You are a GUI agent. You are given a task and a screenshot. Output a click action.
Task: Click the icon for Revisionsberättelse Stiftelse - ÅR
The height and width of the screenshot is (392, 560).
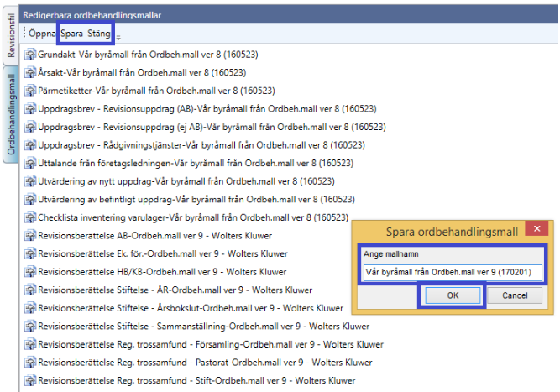30,290
